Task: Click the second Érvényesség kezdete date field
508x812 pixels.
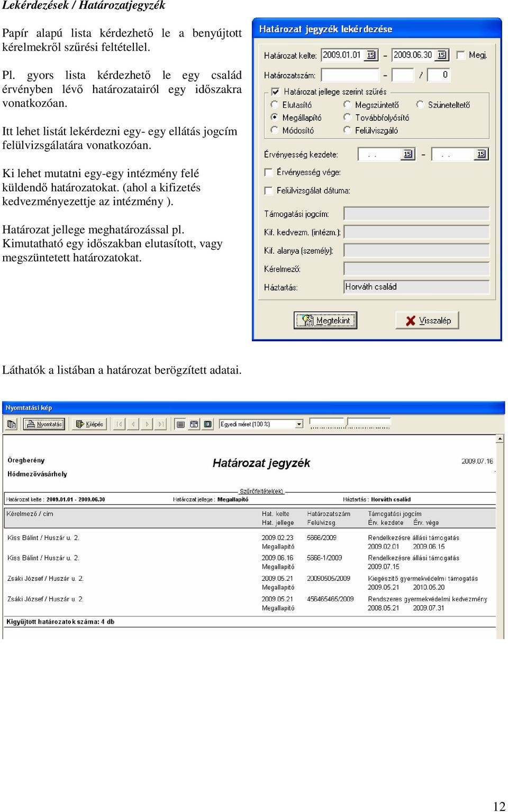Action: tap(453, 154)
